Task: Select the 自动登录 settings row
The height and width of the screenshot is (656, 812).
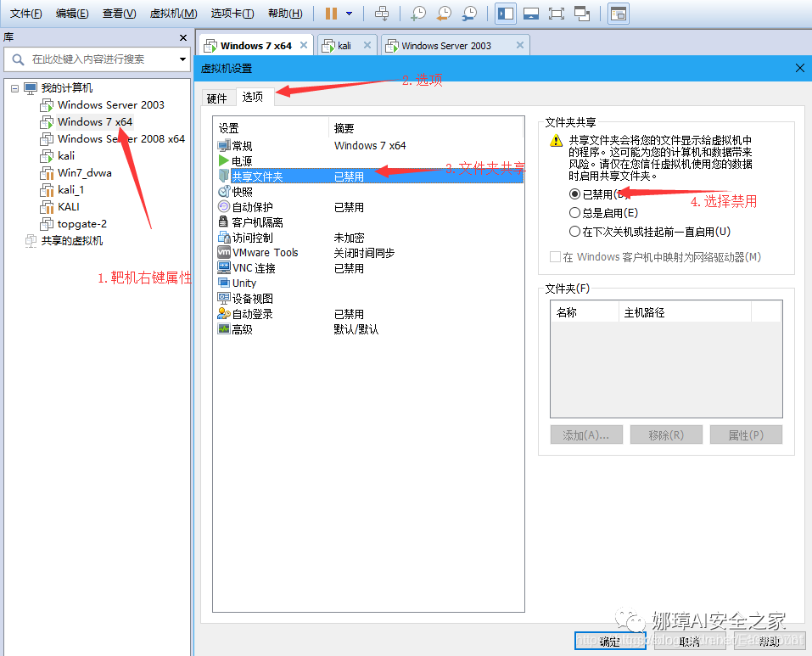Action: 370,314
